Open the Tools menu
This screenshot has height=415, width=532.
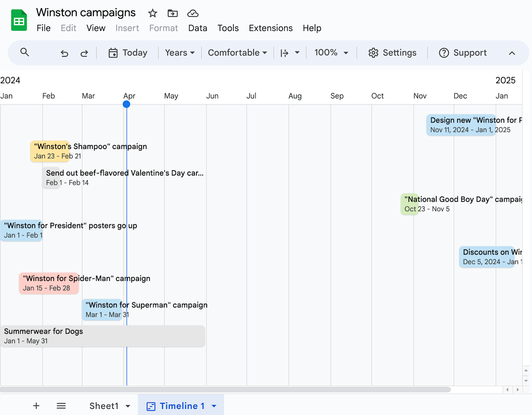tap(228, 28)
